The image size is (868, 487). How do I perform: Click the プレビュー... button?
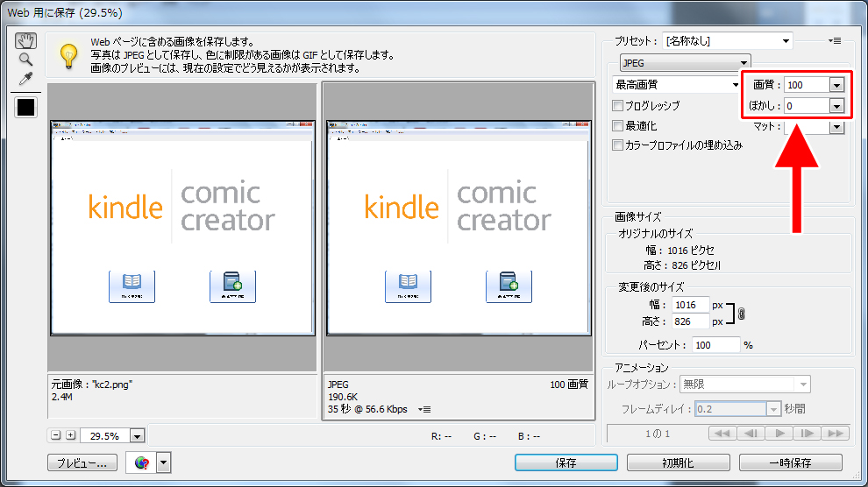(x=82, y=462)
